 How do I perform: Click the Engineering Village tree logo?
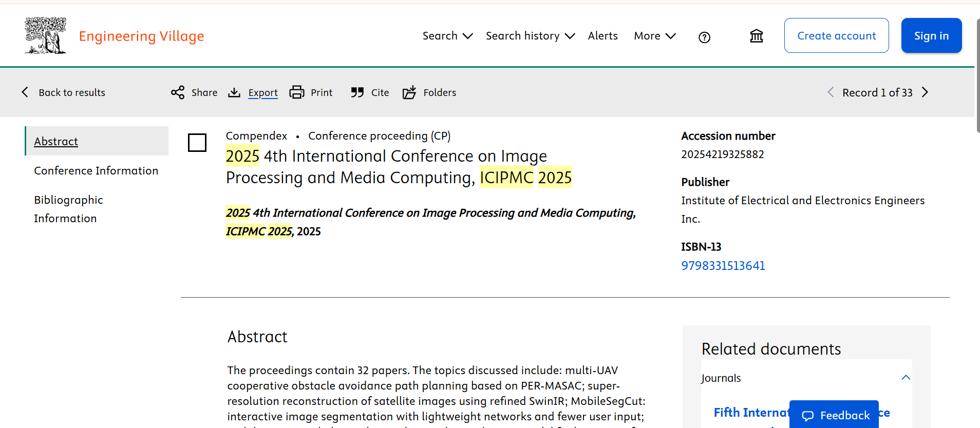[46, 35]
